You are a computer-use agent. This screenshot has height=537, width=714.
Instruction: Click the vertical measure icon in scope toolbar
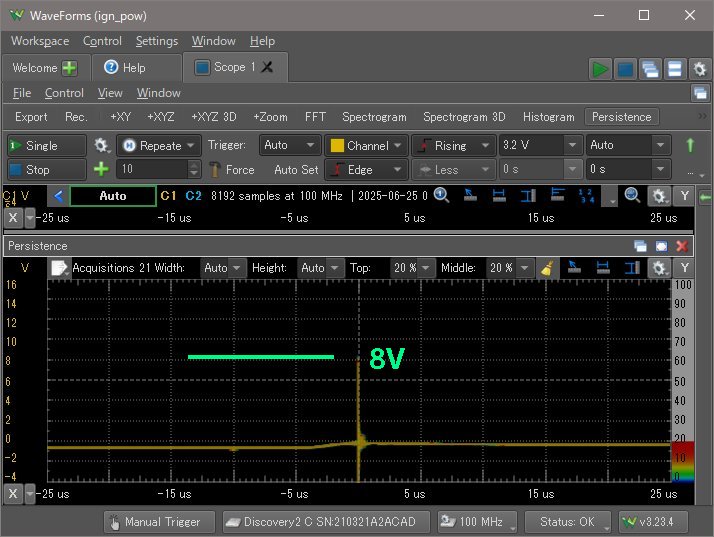tap(528, 196)
